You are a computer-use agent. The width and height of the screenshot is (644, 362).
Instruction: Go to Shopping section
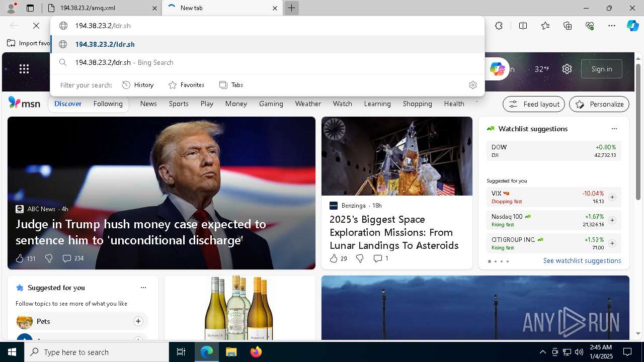tap(418, 104)
